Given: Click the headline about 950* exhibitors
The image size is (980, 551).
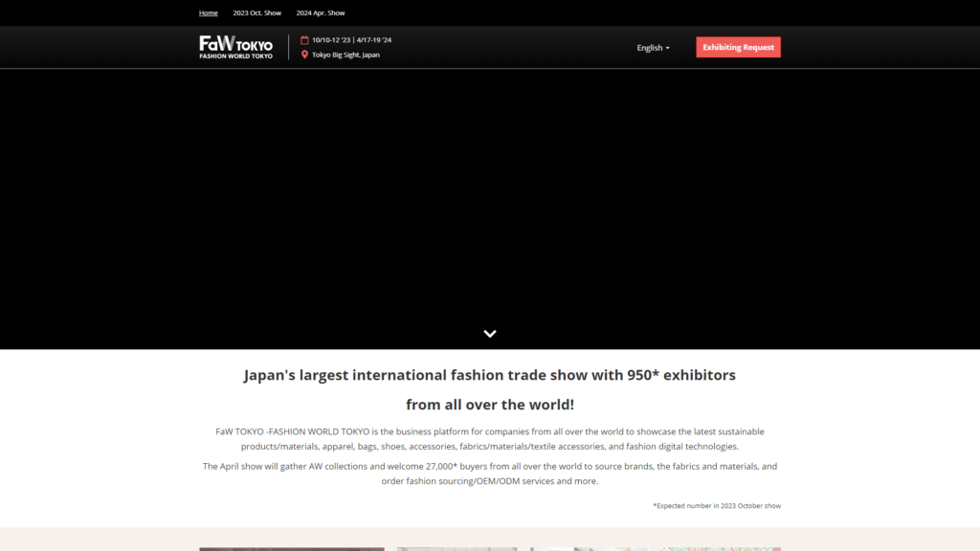Looking at the screenshot, I should coord(490,375).
